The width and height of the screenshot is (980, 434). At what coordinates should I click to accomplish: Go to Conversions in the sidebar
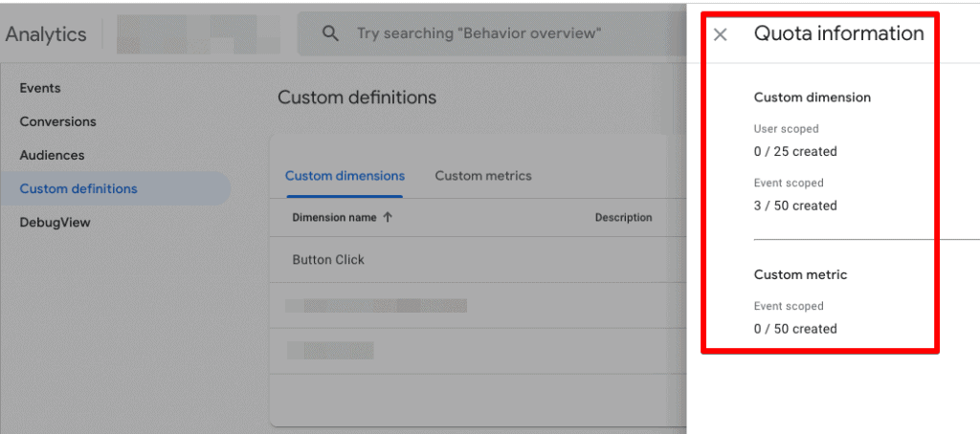(57, 121)
